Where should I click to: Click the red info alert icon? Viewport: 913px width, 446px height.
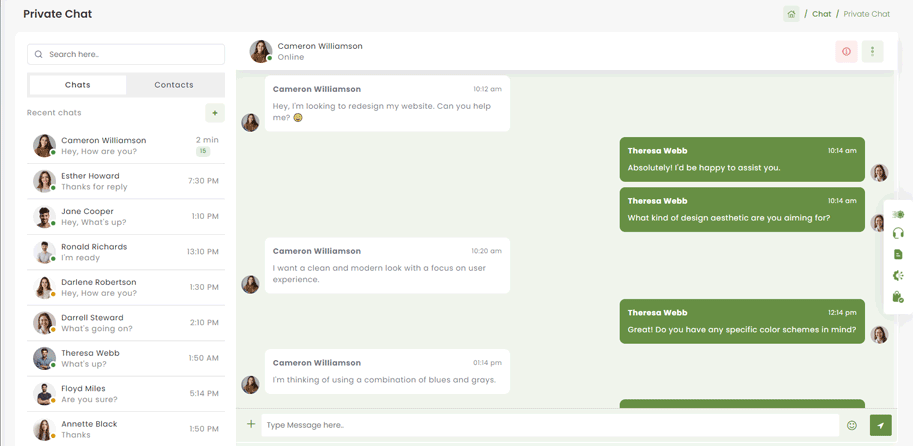(x=846, y=52)
